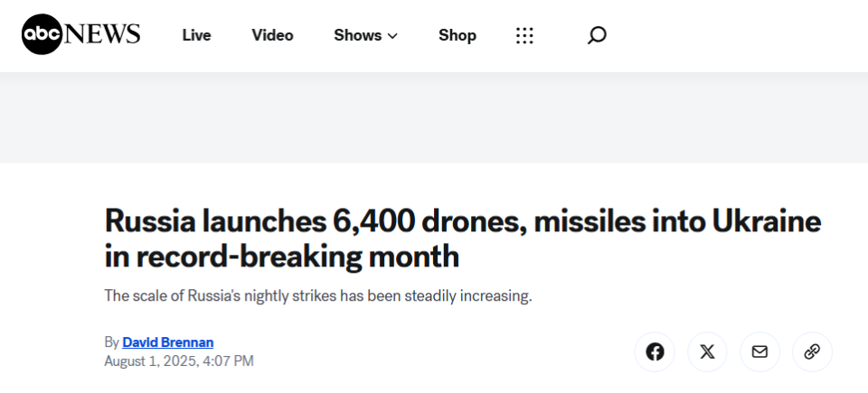Copy the article link with the chain icon
Image resolution: width=868 pixels, height=393 pixels.
[812, 351]
